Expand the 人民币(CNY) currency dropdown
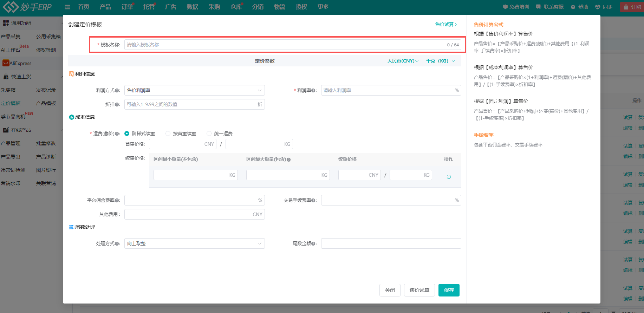 (x=403, y=61)
